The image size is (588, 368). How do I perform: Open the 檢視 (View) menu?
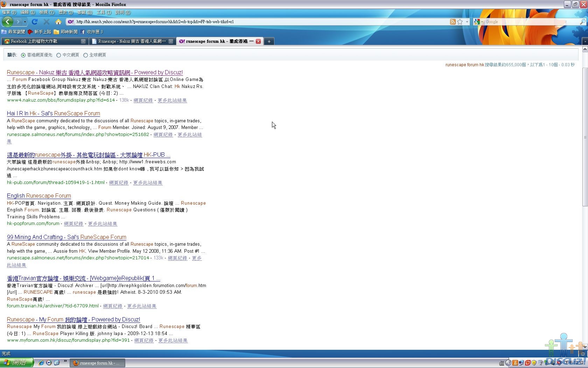pos(47,12)
